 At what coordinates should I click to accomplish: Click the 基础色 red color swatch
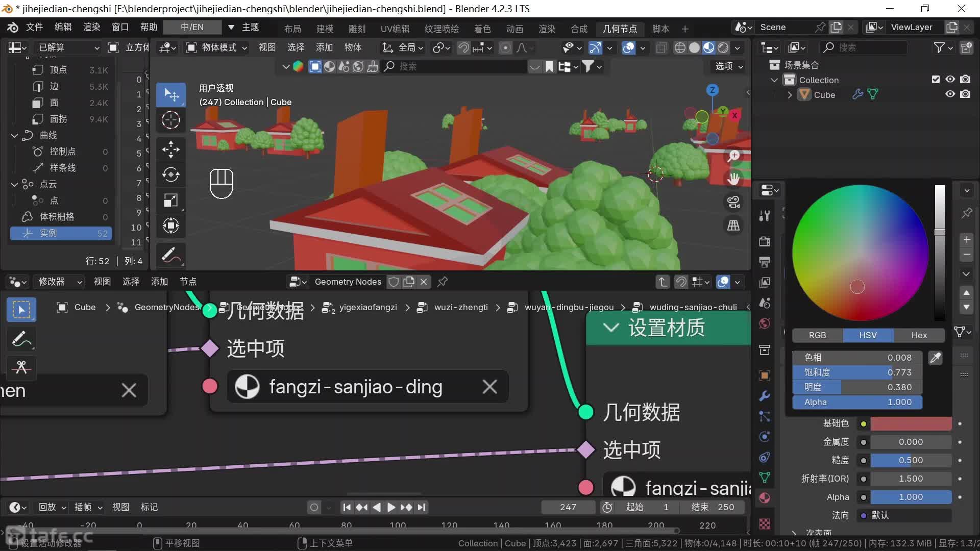tap(911, 423)
